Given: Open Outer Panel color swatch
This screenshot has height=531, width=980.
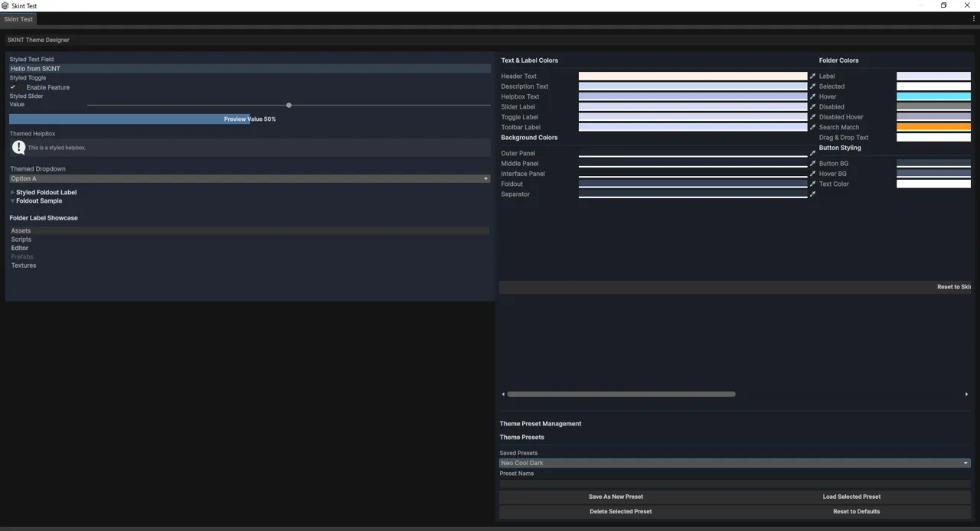Looking at the screenshot, I should point(693,153).
